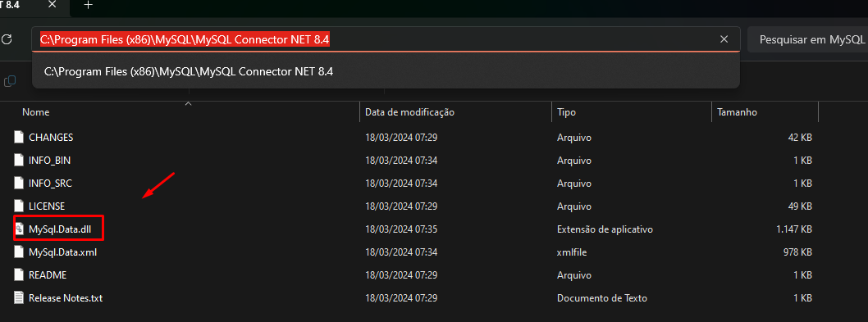Close the current File Explorer tab
Screen dimensions: 868x322
point(52,5)
